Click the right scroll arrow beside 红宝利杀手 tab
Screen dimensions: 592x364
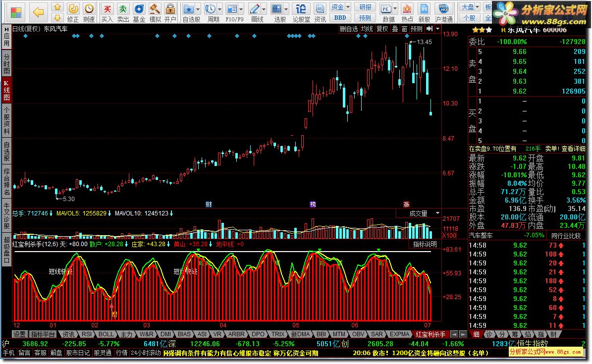(x=463, y=334)
